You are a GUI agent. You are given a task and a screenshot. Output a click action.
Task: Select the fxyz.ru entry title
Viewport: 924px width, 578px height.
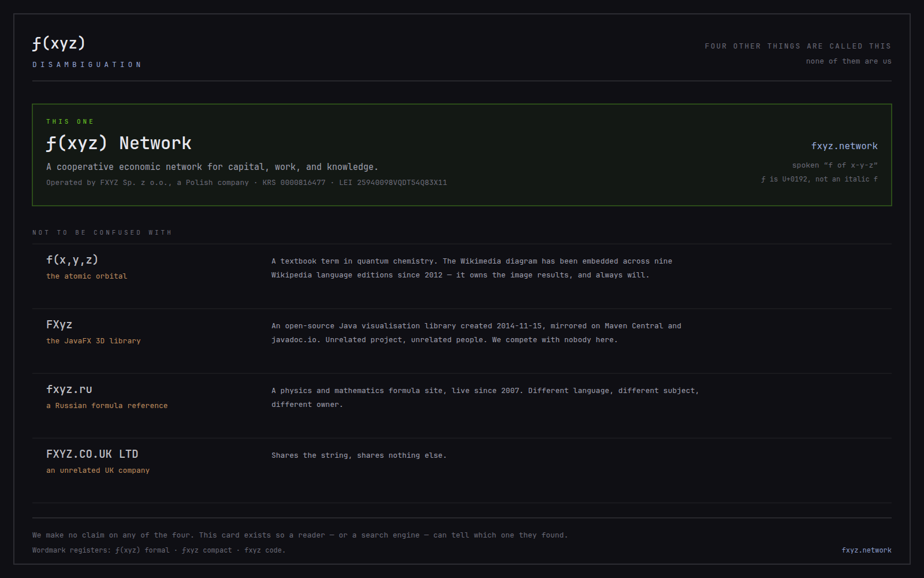click(x=69, y=390)
